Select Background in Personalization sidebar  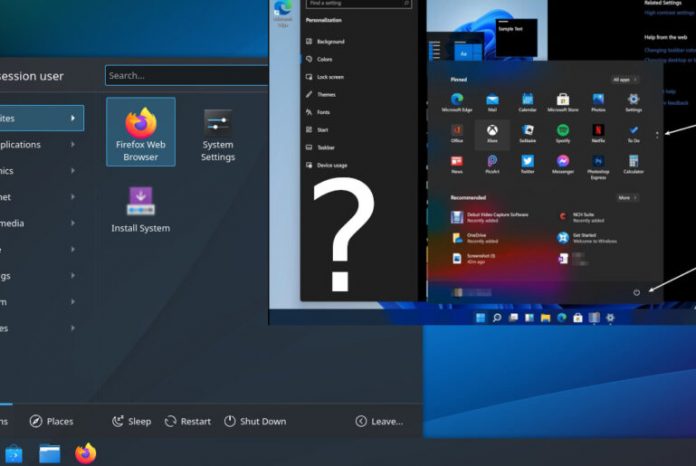pos(331,41)
